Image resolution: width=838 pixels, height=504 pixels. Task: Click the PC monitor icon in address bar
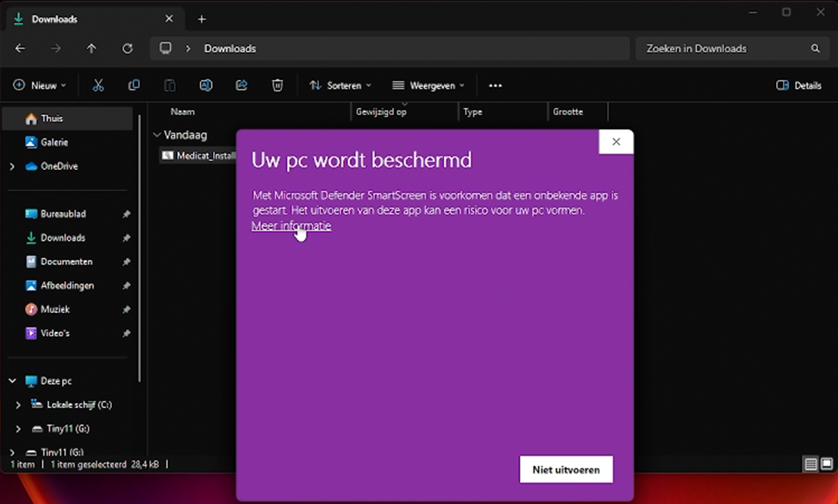[166, 48]
